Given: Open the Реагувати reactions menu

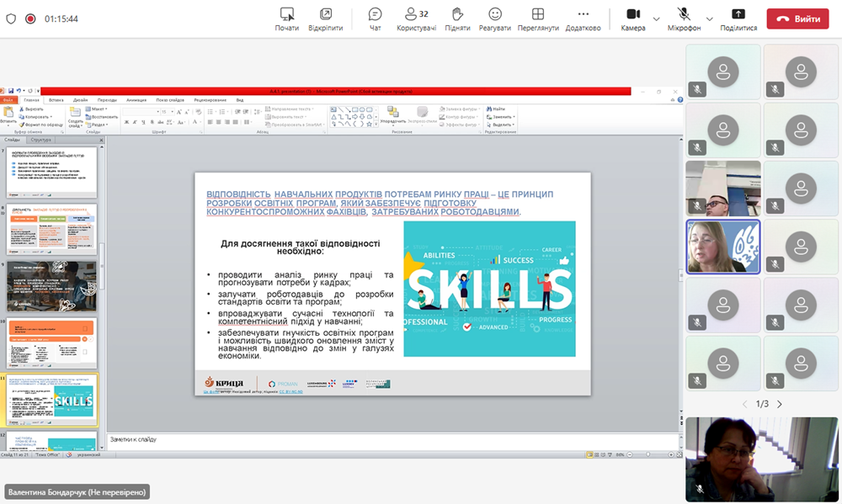Looking at the screenshot, I should 495,19.
